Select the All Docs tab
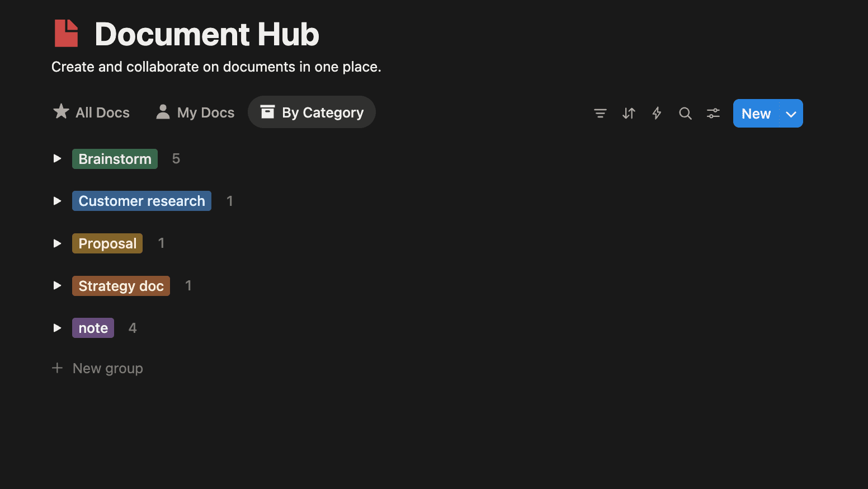868x489 pixels. click(102, 112)
